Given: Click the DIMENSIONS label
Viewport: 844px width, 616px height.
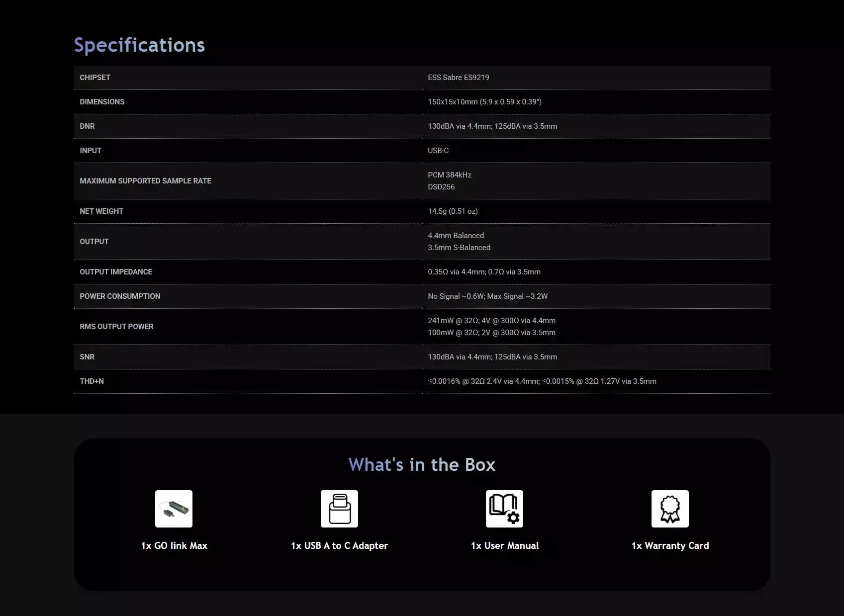Looking at the screenshot, I should [x=102, y=102].
